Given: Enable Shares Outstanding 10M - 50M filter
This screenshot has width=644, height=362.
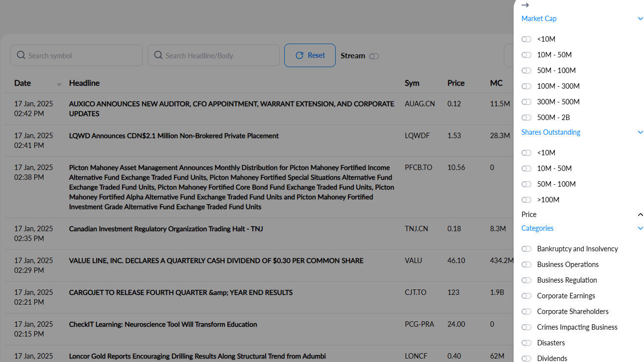Looking at the screenshot, I should click(526, 169).
